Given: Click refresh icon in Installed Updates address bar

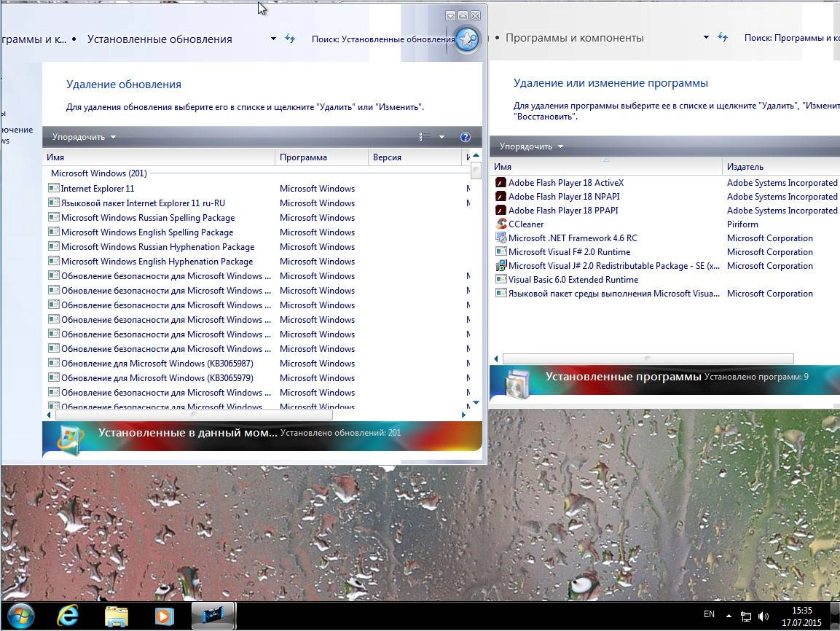Looking at the screenshot, I should (x=290, y=39).
